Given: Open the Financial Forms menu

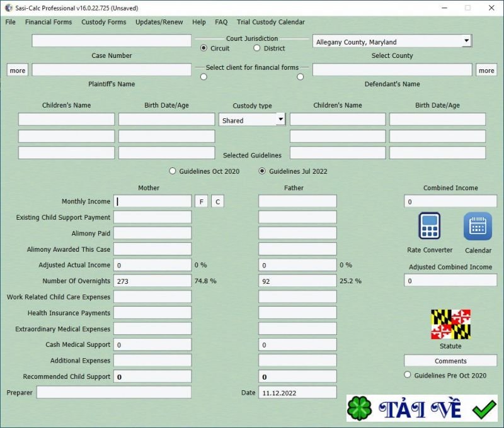Looking at the screenshot, I should [49, 22].
